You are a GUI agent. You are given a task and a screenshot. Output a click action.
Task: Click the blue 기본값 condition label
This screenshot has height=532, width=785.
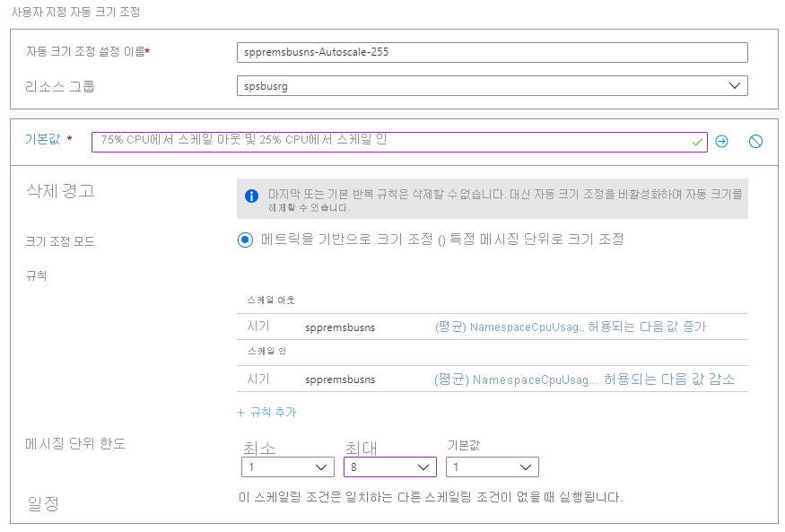(x=44, y=141)
